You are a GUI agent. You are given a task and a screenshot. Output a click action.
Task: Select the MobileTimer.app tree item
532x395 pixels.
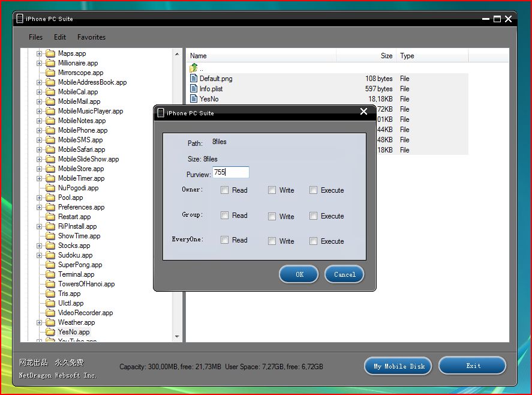click(x=82, y=178)
